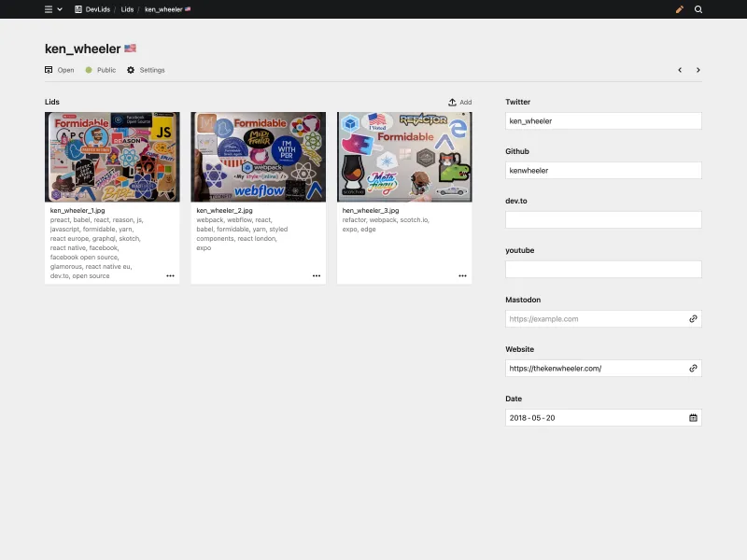The image size is (747, 560).
Task: Select Lids in the breadcrumb navigation
Action: 126,9
